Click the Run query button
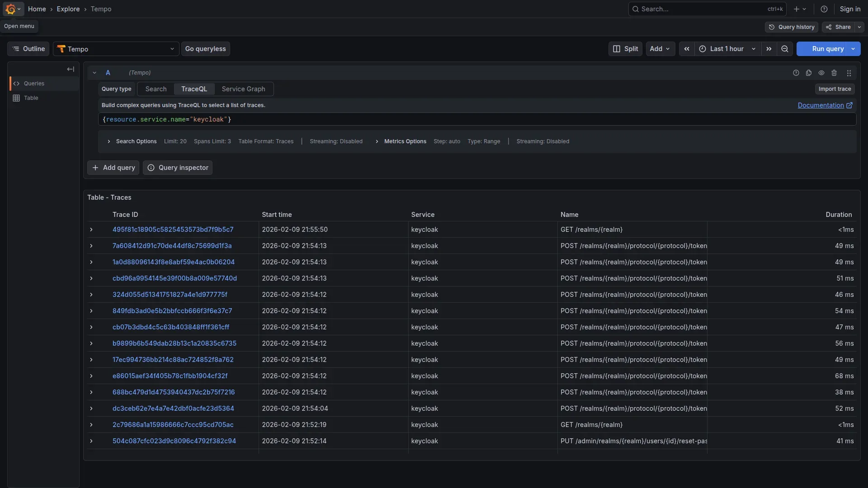This screenshot has width=868, height=488. coord(827,49)
